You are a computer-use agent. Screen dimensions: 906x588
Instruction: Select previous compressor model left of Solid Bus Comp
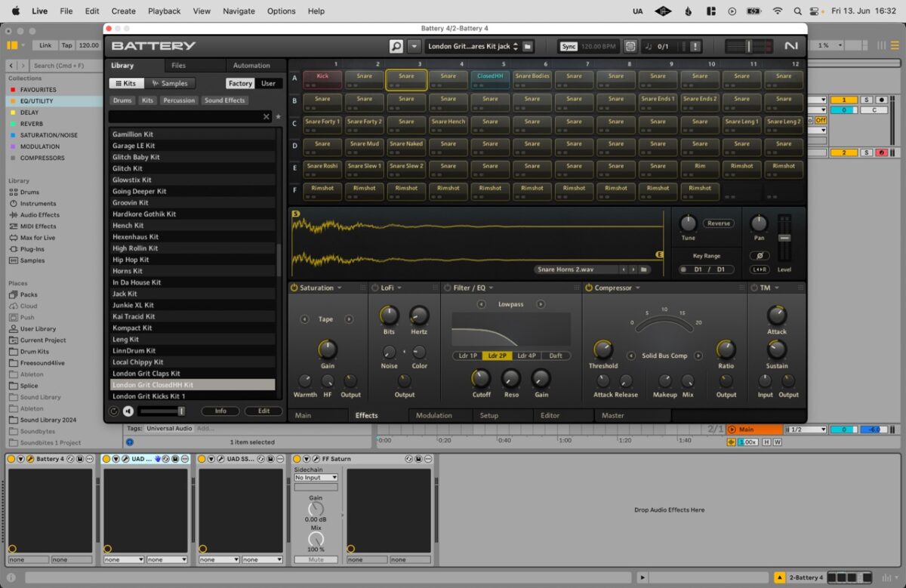pyautogui.click(x=631, y=356)
